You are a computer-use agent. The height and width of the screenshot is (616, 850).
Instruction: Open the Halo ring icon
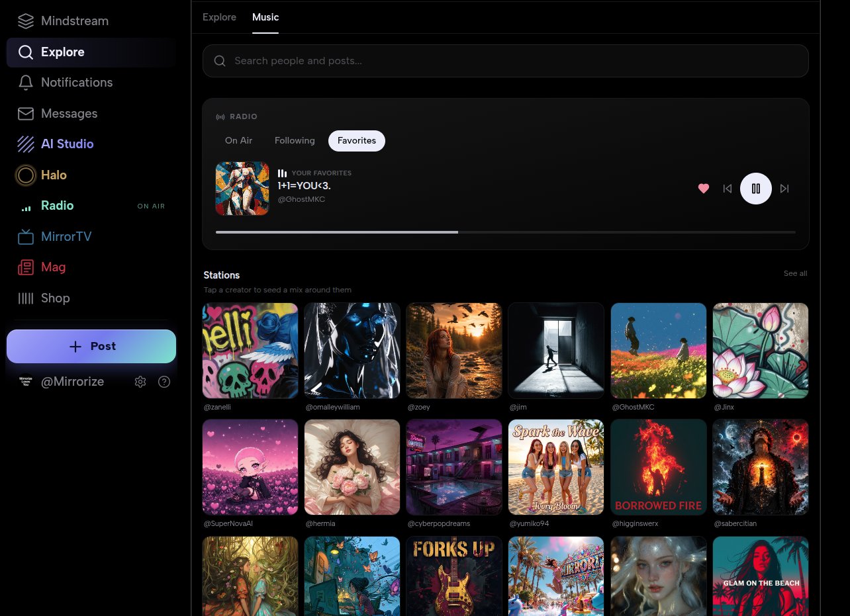pyautogui.click(x=26, y=175)
